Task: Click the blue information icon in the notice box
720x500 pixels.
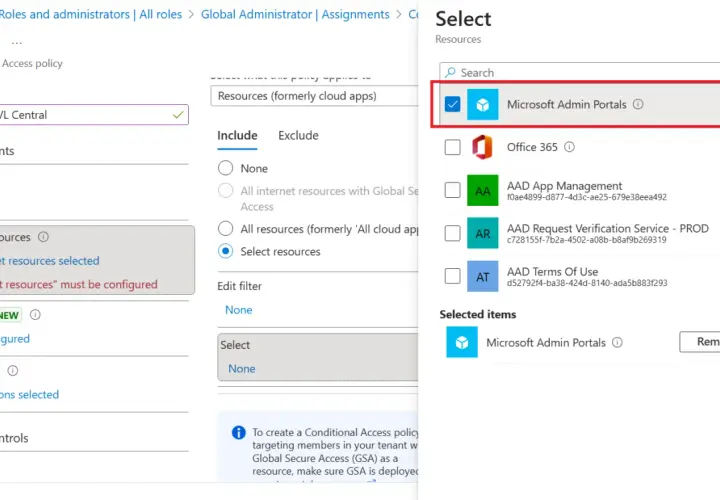Action: (238, 432)
